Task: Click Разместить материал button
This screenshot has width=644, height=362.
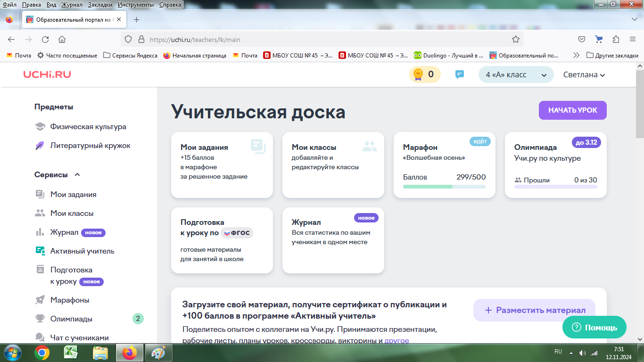Action: (x=534, y=310)
